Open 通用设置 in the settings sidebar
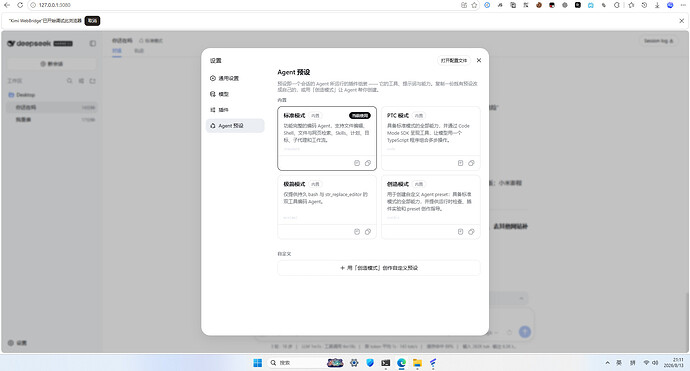This screenshot has width=690, height=371. pos(235,78)
